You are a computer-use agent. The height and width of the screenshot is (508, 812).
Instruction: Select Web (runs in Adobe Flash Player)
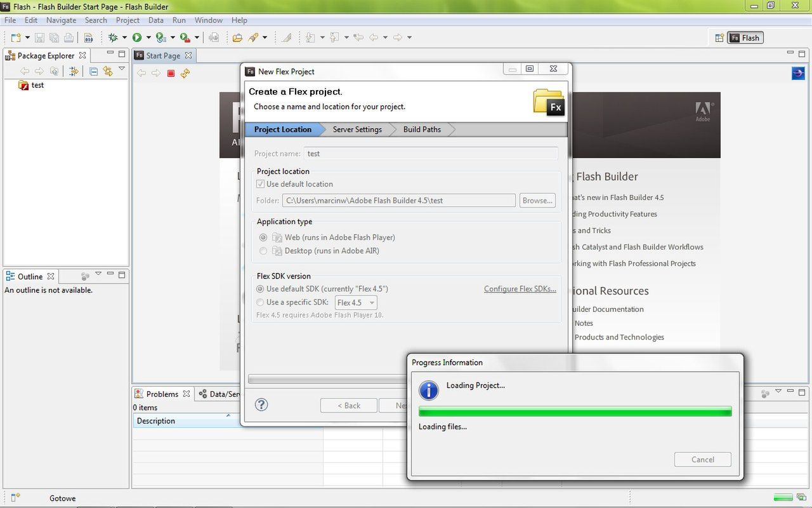click(263, 237)
